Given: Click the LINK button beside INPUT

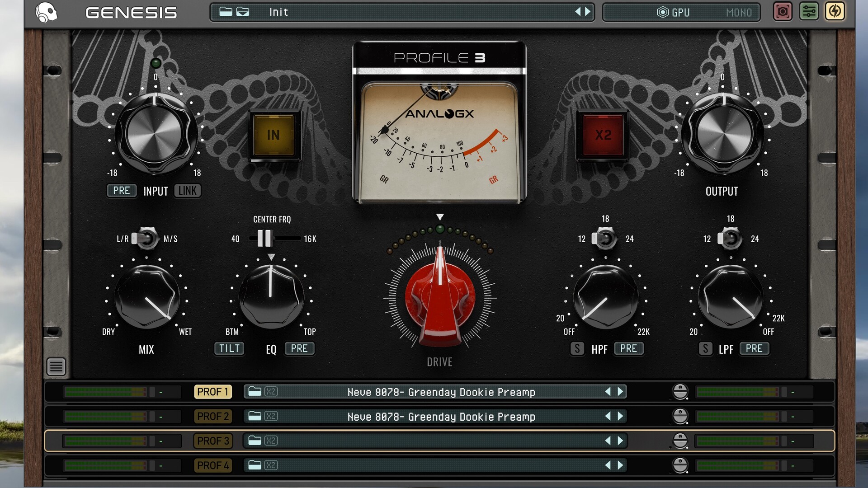Looking at the screenshot, I should click(x=187, y=191).
